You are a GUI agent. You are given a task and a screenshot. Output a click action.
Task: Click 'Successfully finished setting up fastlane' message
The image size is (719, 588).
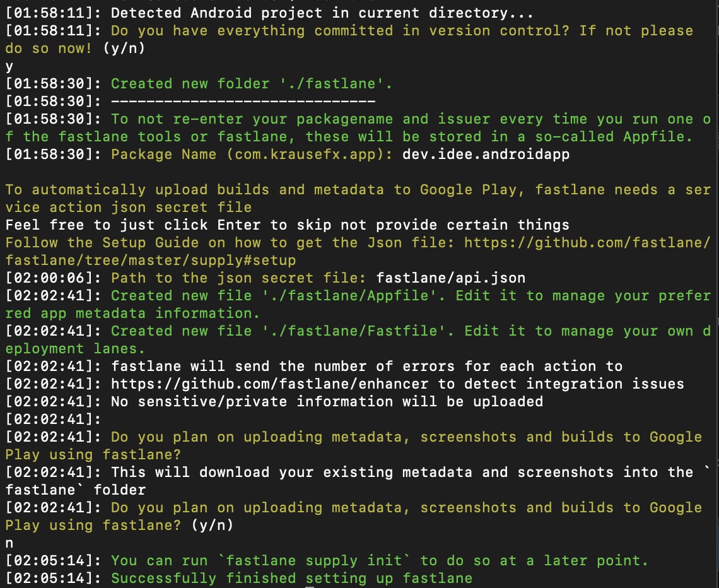coord(291,579)
